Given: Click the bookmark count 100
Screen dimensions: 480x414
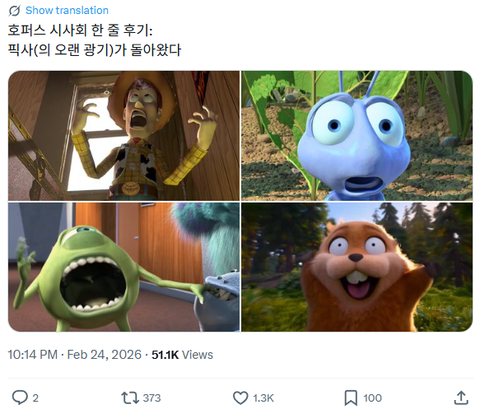Looking at the screenshot, I should pos(372,398).
